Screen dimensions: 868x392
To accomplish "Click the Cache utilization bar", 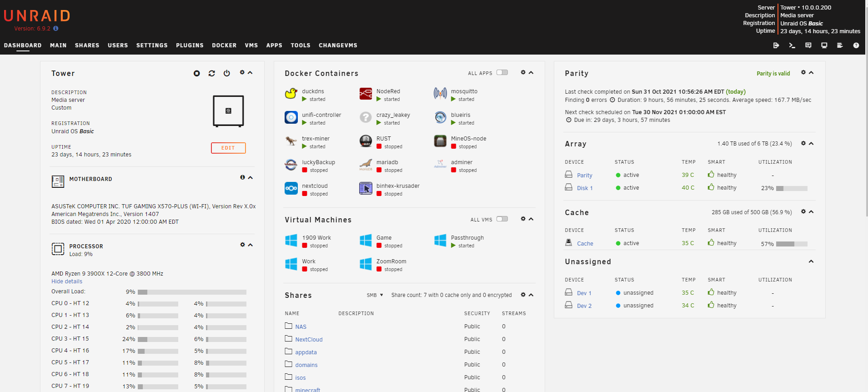I will coord(792,244).
